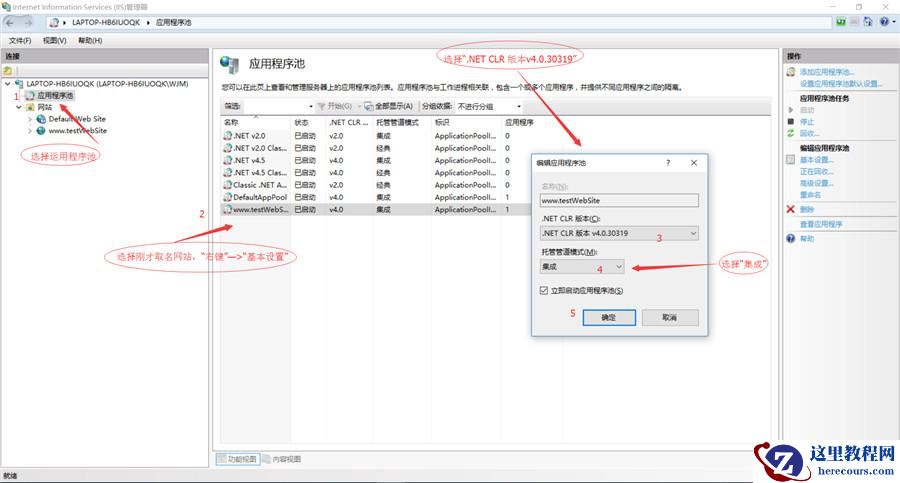Open the 查看应用程序 link

click(821, 224)
